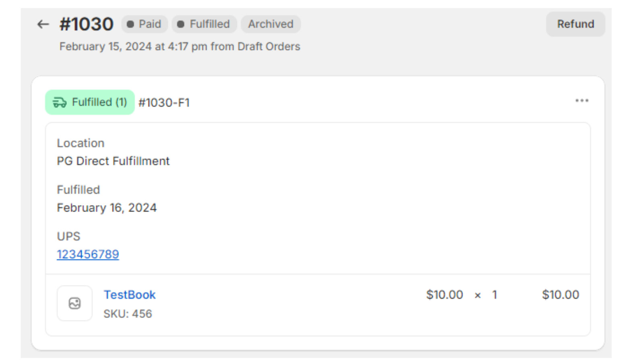The width and height of the screenshot is (644, 362).
Task: Click the line item total on the far right
Action: [560, 295]
